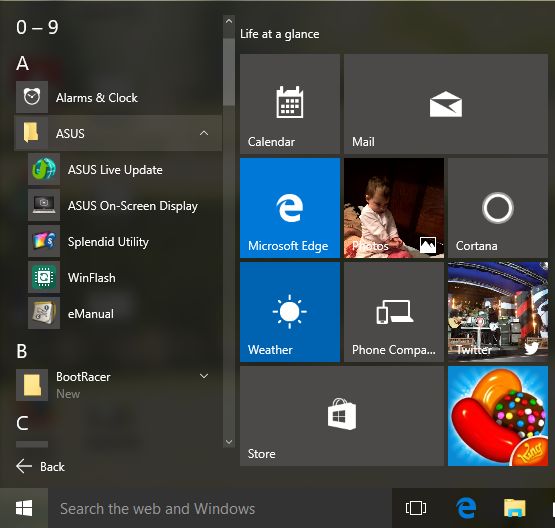Jump to the 0 – 9 section header
555x528 pixels.
point(37,27)
